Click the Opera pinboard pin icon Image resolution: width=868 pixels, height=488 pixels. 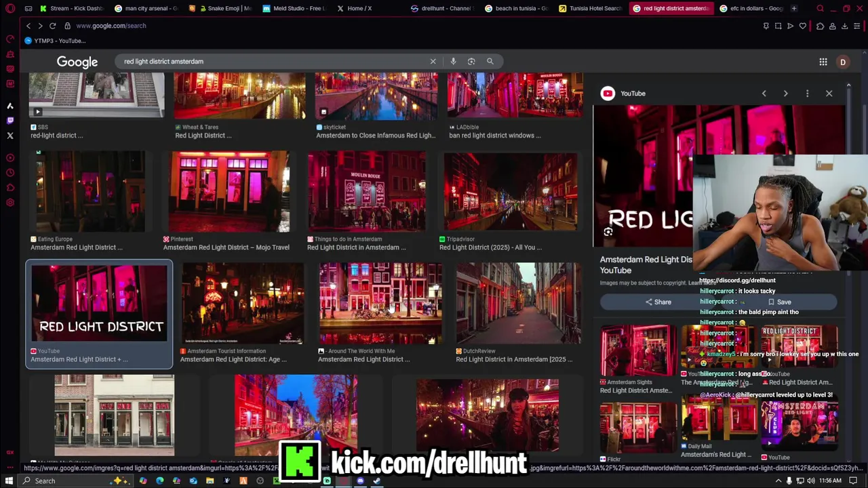(766, 26)
